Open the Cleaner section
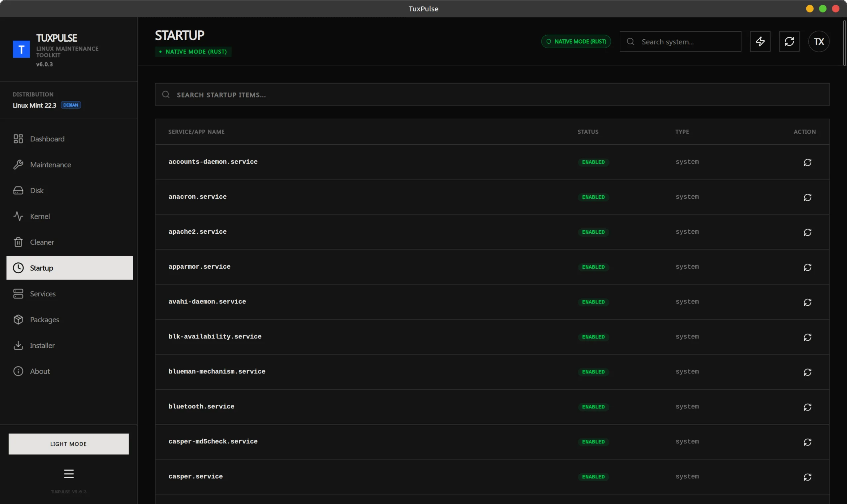Image resolution: width=847 pixels, height=504 pixels. point(42,242)
